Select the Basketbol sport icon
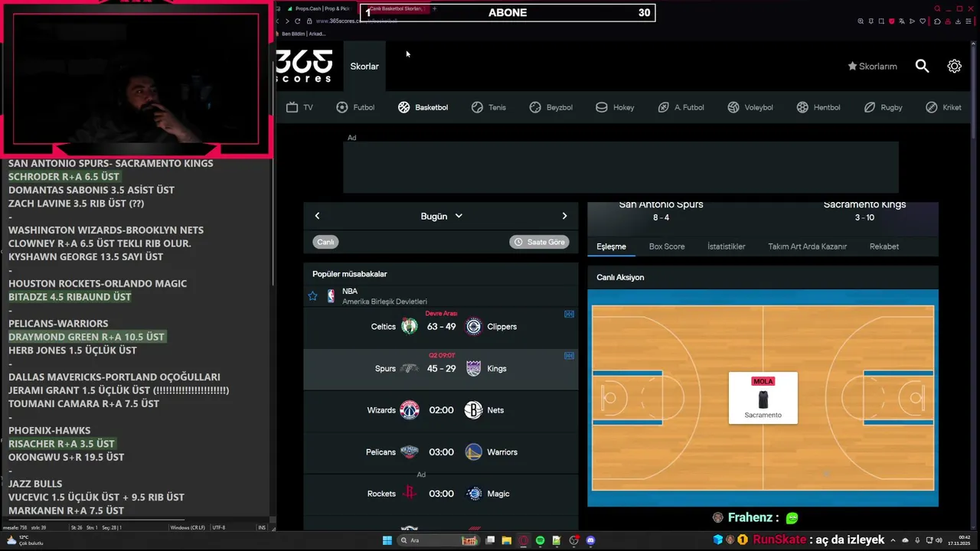The image size is (980, 551). coord(404,107)
